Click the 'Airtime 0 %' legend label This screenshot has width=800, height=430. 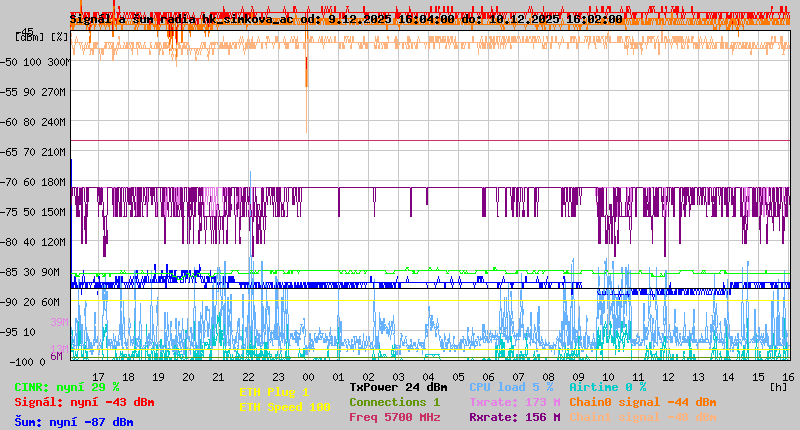608,387
